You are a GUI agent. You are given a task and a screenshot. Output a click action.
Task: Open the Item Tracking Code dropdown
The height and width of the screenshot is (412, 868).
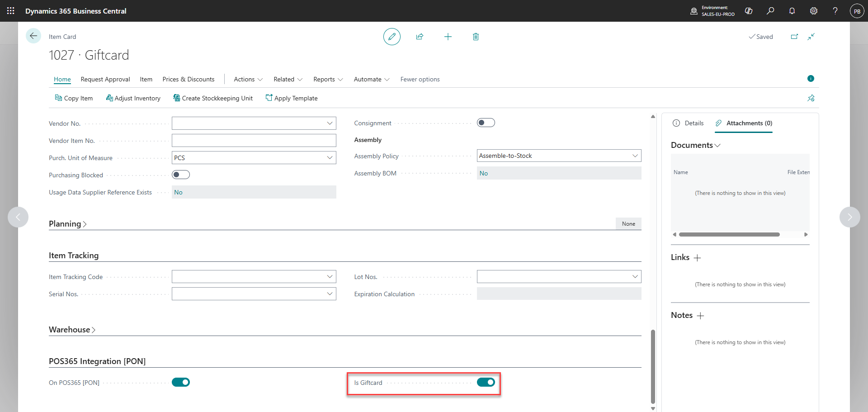254,277
